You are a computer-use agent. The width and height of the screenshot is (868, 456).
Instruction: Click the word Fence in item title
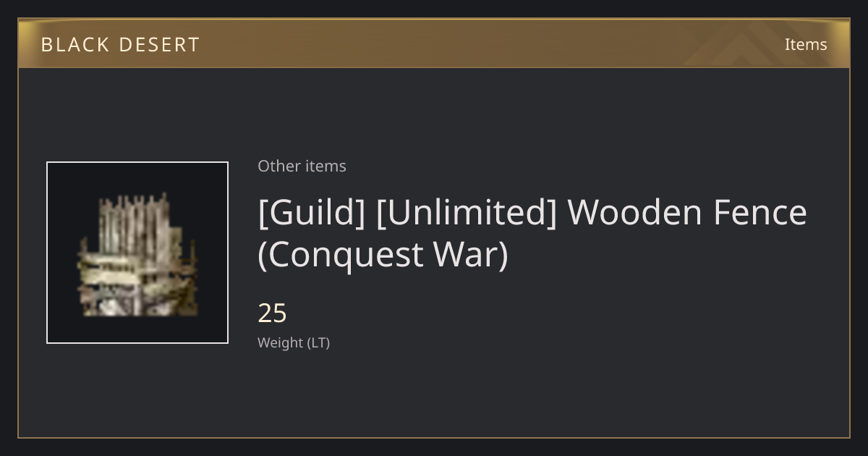760,213
